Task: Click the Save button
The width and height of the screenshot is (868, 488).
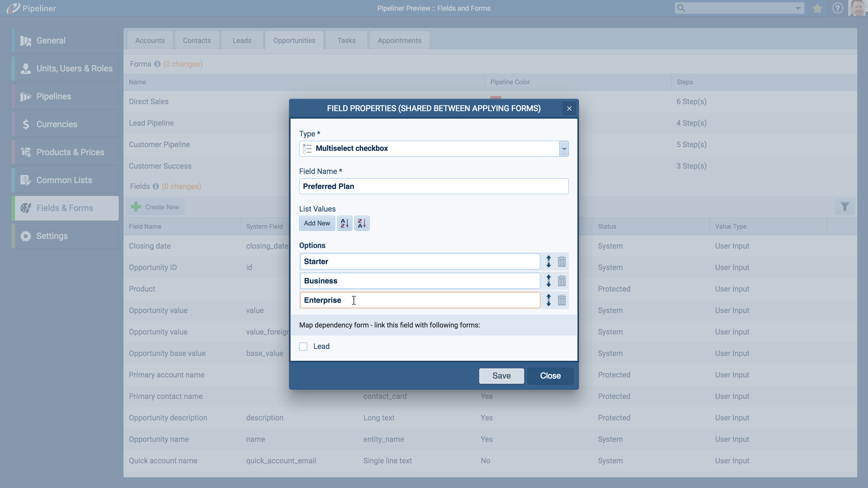Action: tap(501, 376)
